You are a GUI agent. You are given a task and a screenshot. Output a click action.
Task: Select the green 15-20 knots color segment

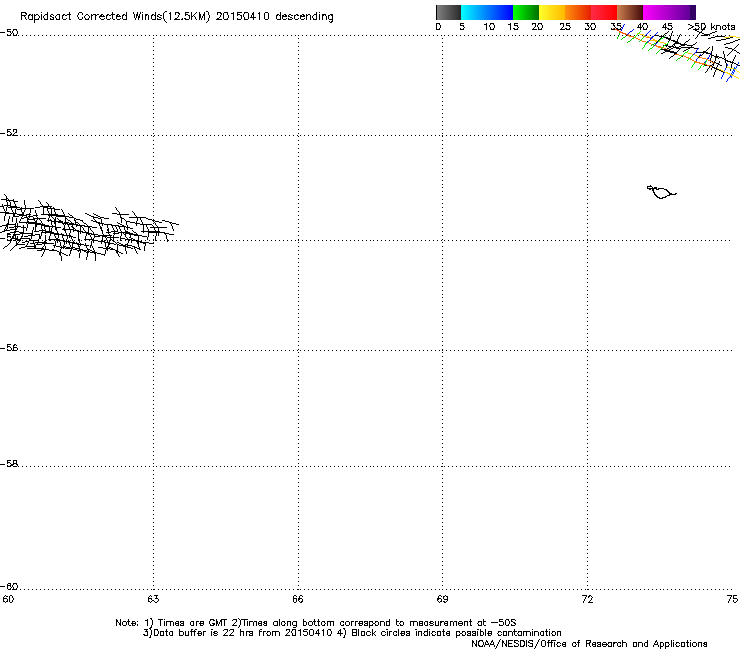pos(526,12)
